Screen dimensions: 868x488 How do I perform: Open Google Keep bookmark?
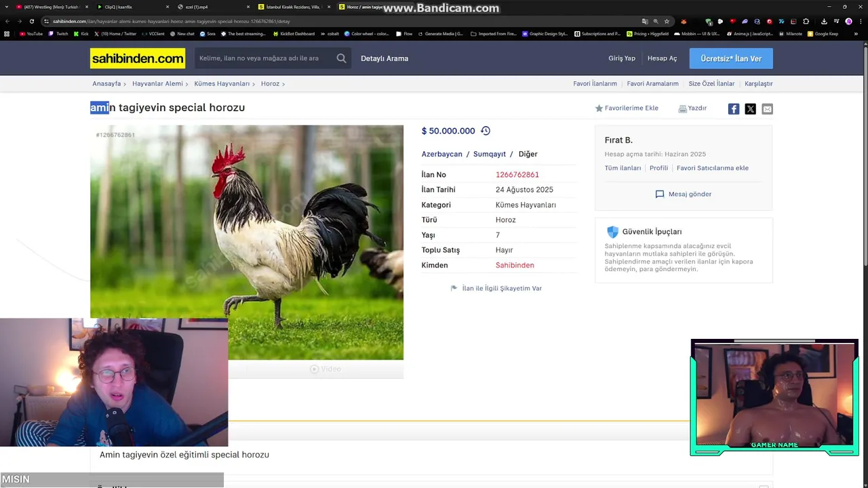(x=823, y=34)
